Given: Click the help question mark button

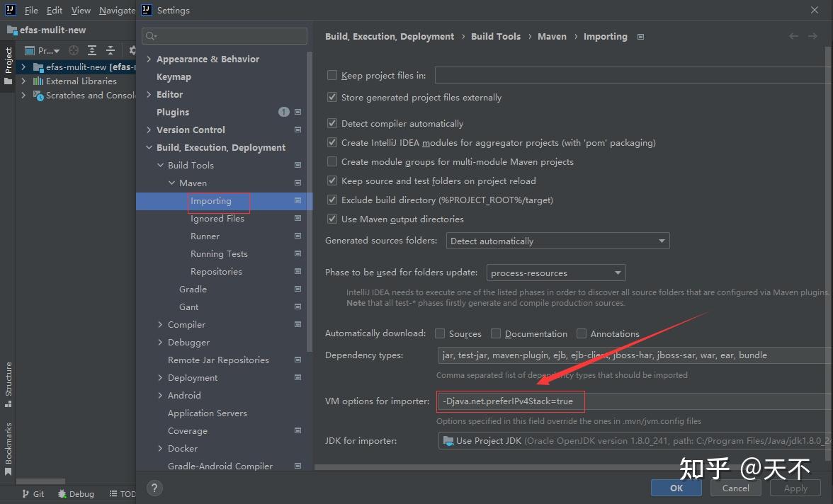Looking at the screenshot, I should (x=154, y=487).
